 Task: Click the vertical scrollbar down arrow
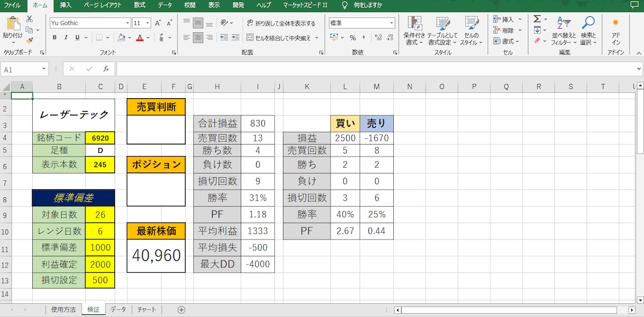point(639,300)
